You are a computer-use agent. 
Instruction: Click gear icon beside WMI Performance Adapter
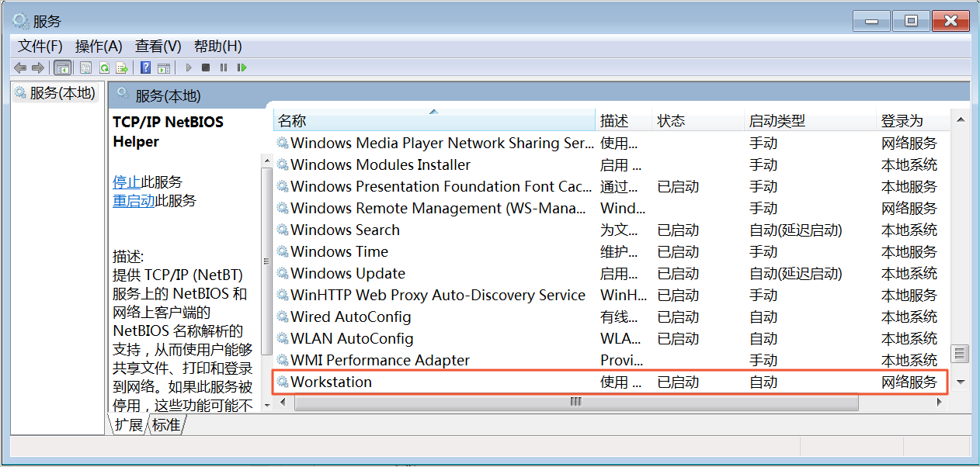coord(283,360)
